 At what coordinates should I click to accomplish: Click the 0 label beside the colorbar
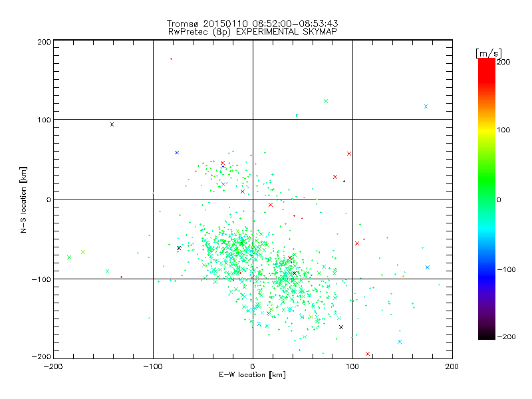499,199
